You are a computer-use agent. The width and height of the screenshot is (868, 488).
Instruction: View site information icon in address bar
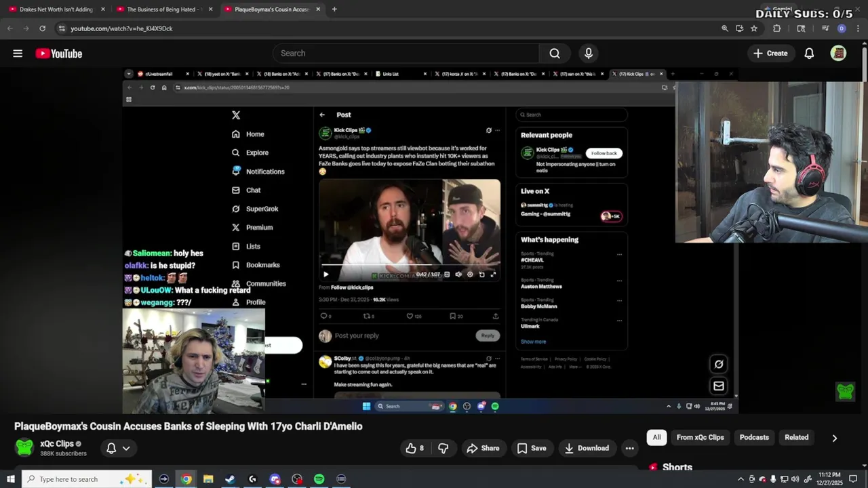[x=62, y=28]
